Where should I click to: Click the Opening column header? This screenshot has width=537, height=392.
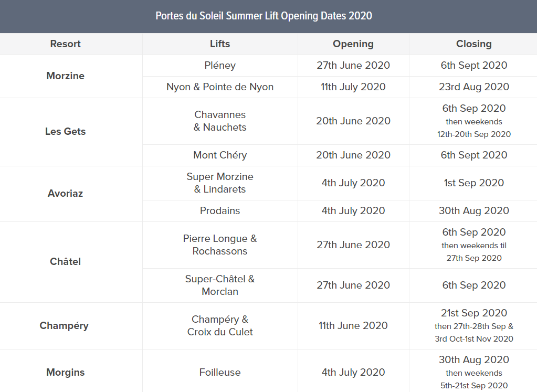click(353, 44)
